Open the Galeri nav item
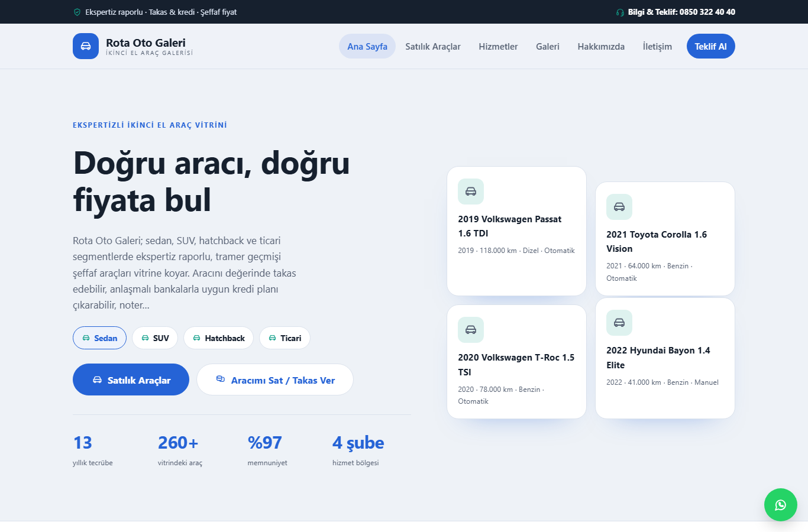The width and height of the screenshot is (808, 532). [x=548, y=46]
